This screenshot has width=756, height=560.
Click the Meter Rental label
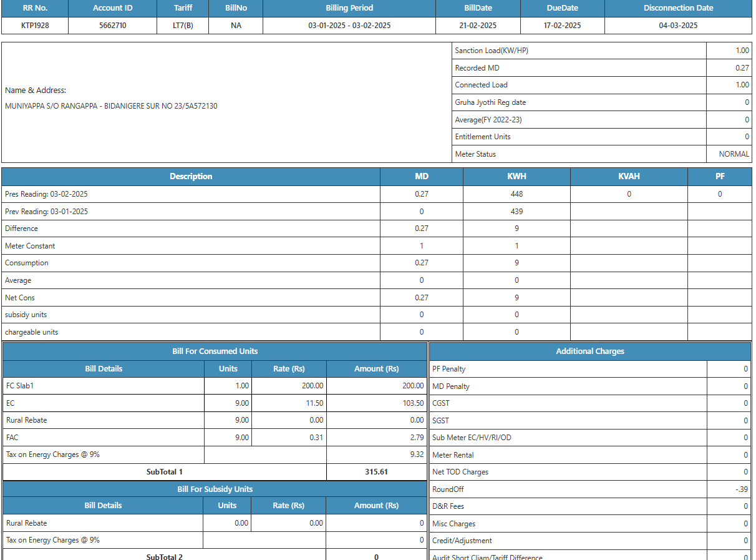pos(453,455)
